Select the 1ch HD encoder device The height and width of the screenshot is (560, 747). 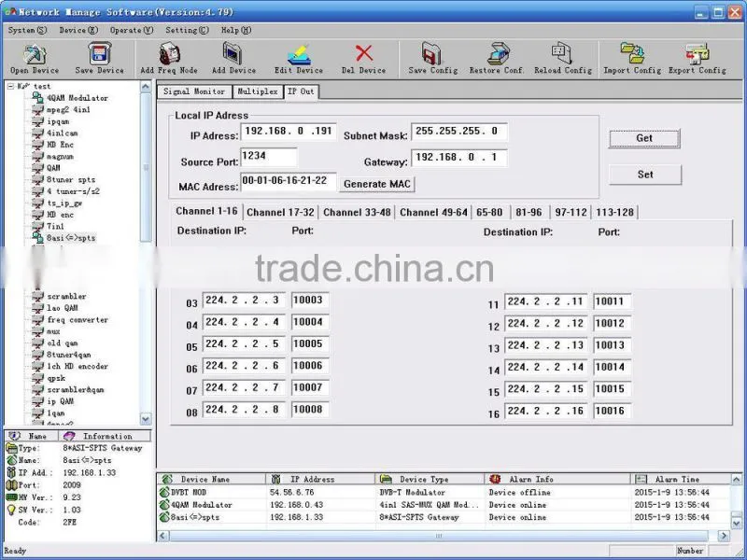point(78,366)
